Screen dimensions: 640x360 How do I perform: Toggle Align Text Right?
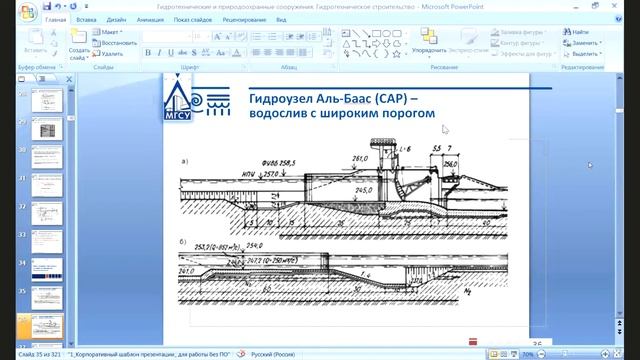point(279,53)
